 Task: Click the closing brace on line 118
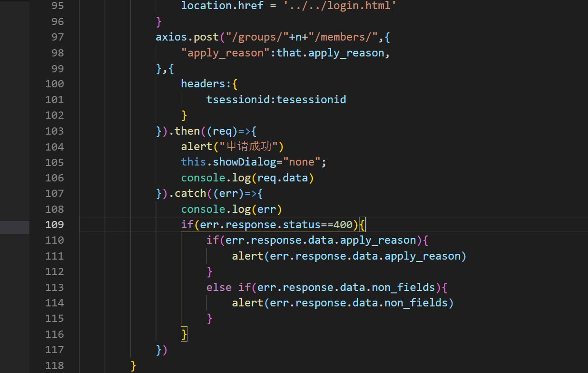coord(134,365)
